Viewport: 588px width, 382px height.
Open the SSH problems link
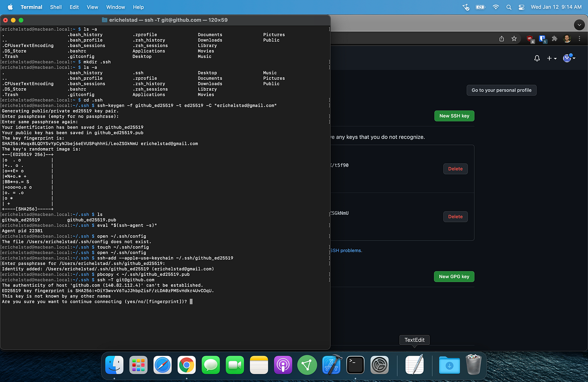tap(346, 250)
